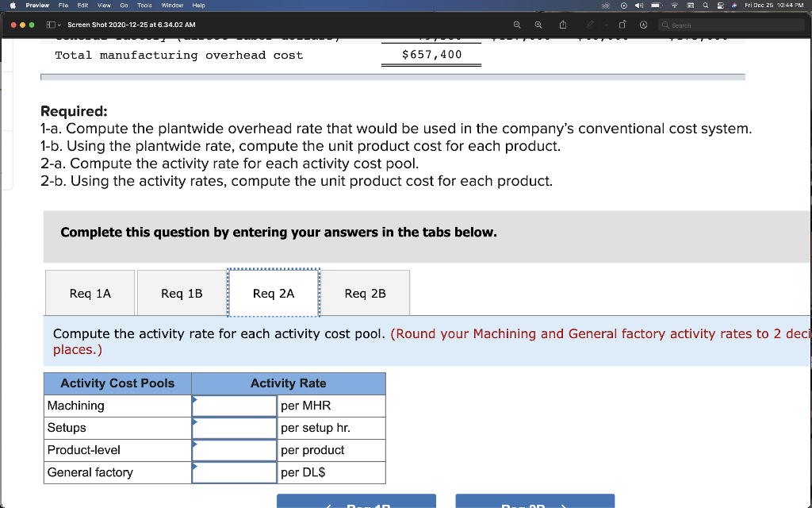
Task: Click the window title 'Screen Shot 2020-12-25'
Action: (x=132, y=25)
